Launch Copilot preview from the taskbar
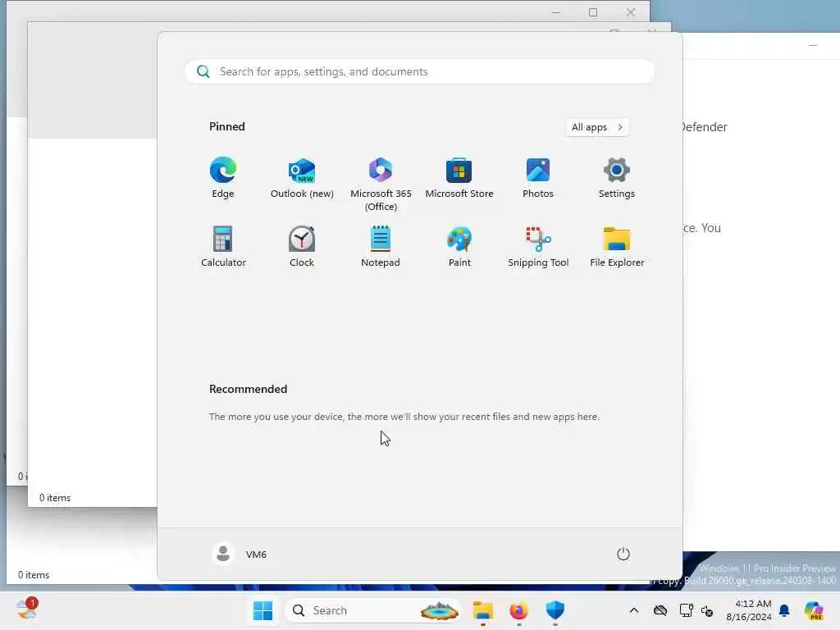840x630 pixels. [814, 610]
